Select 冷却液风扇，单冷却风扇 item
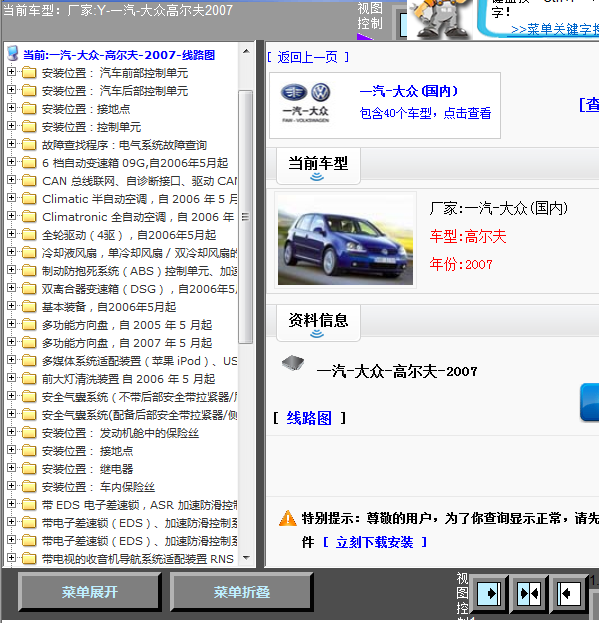 tap(139, 253)
